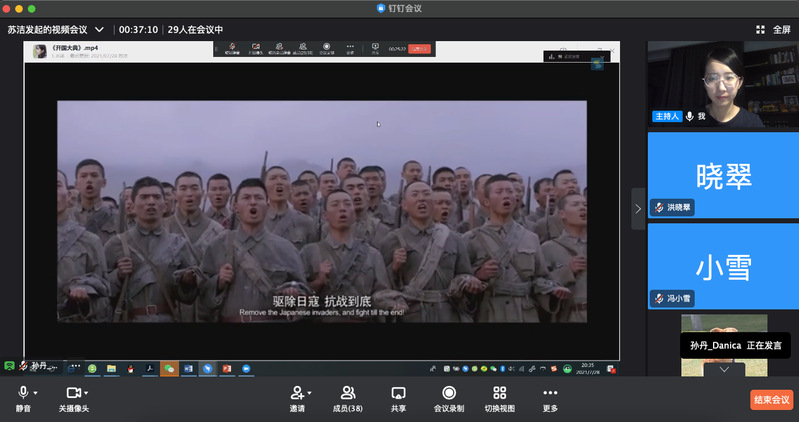The image size is (799, 422).
Task: Click the 切换视图 switch view icon
Action: point(500,393)
